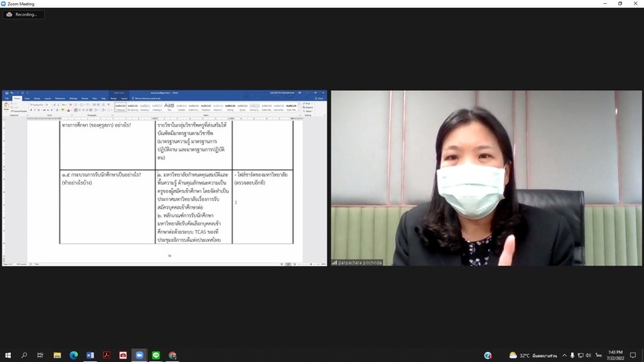Open the Windows Start menu
The height and width of the screenshot is (362, 644).
[8, 355]
